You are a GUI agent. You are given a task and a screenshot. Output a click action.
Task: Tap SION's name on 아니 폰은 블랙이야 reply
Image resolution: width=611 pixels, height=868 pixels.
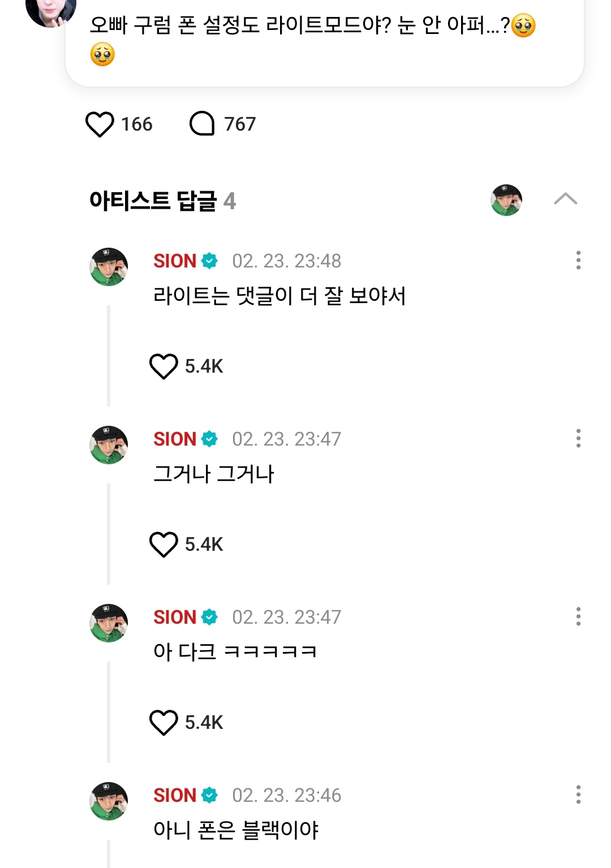pos(175,796)
